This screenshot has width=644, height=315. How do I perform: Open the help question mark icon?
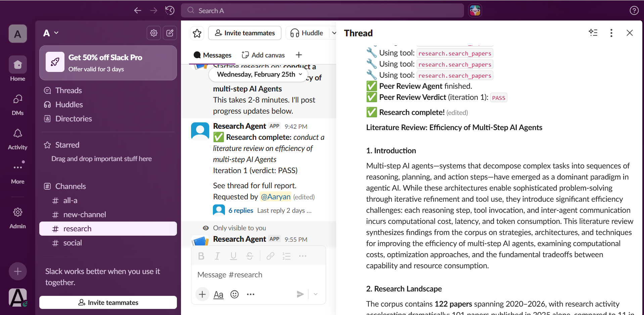point(634,10)
